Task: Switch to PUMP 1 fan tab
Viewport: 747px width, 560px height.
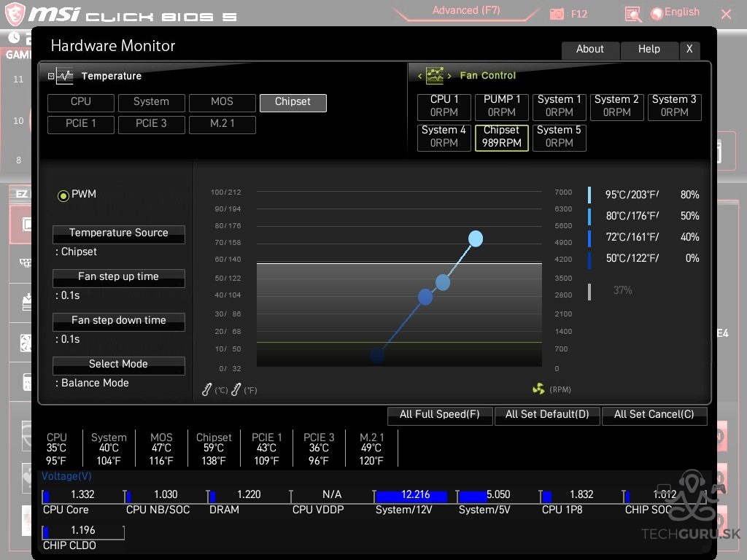Action: tap(502, 106)
